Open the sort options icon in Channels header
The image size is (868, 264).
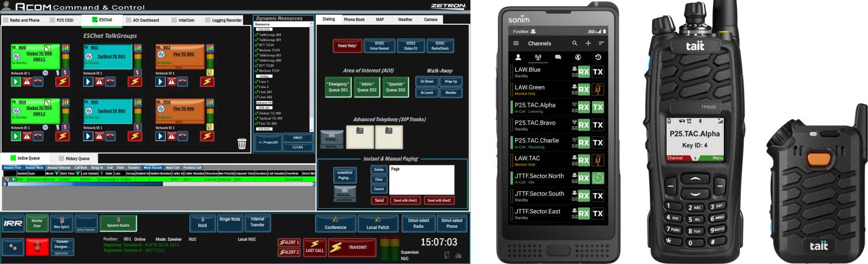point(601,43)
